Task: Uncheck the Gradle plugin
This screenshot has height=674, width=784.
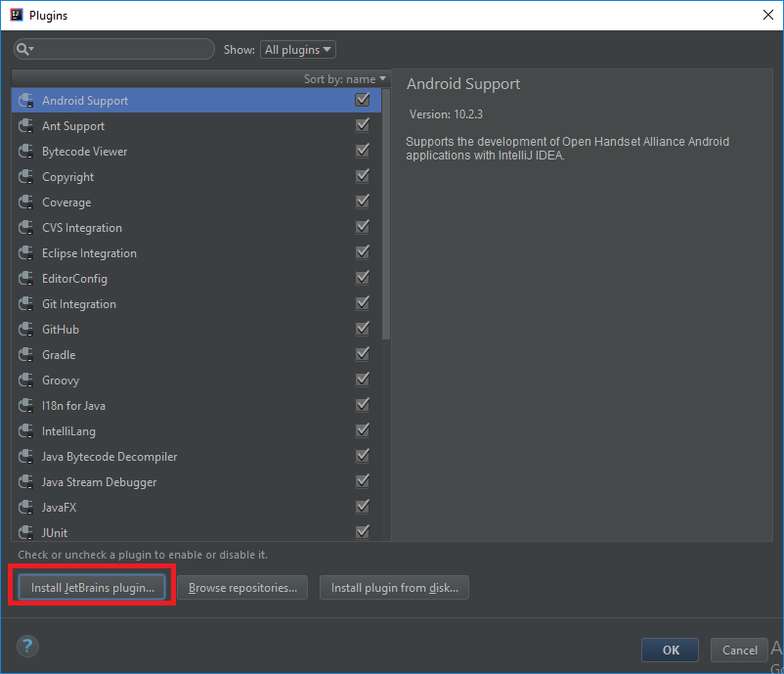Action: click(363, 354)
